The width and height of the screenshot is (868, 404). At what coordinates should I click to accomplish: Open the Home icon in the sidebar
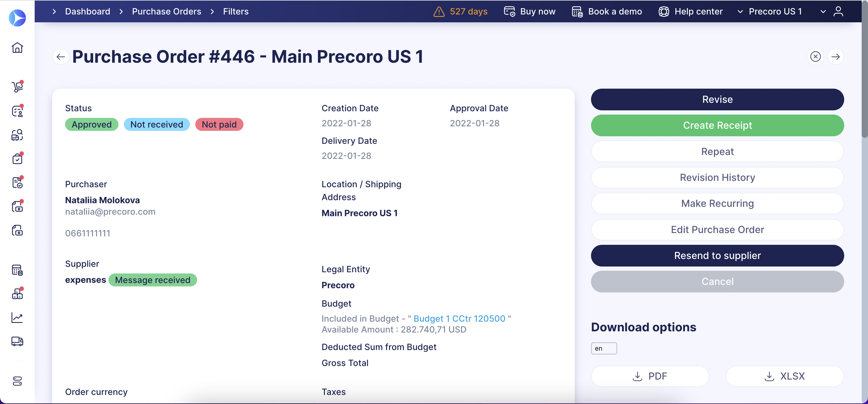(x=17, y=48)
